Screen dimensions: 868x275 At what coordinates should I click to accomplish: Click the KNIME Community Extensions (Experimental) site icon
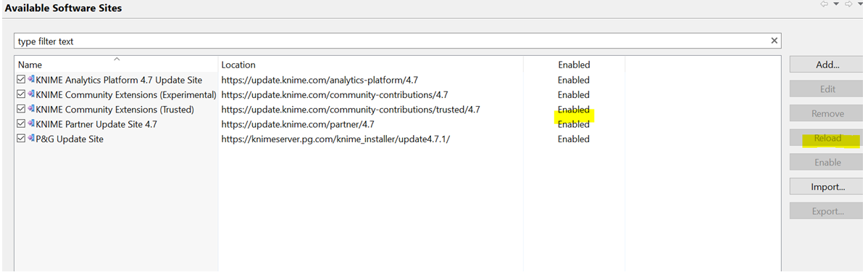point(31,94)
